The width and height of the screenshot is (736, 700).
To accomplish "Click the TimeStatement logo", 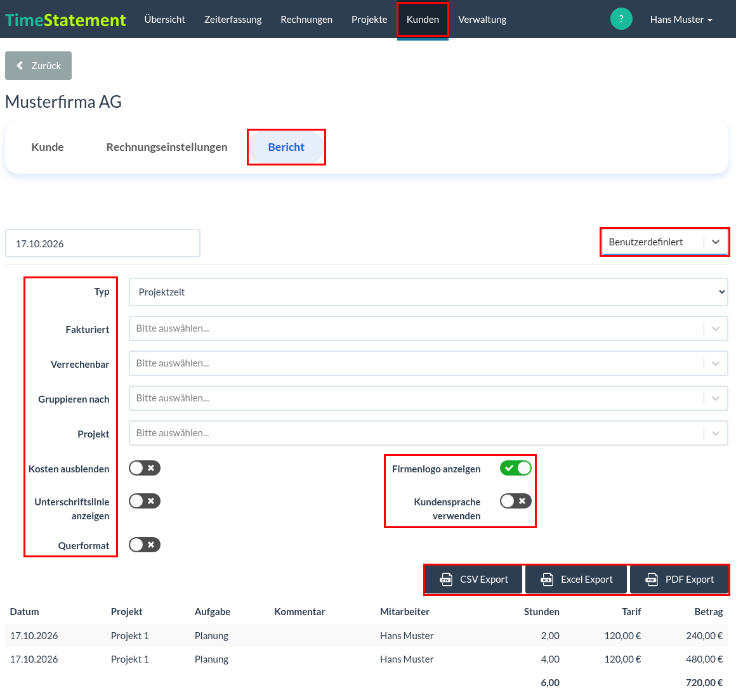I will tap(65, 20).
